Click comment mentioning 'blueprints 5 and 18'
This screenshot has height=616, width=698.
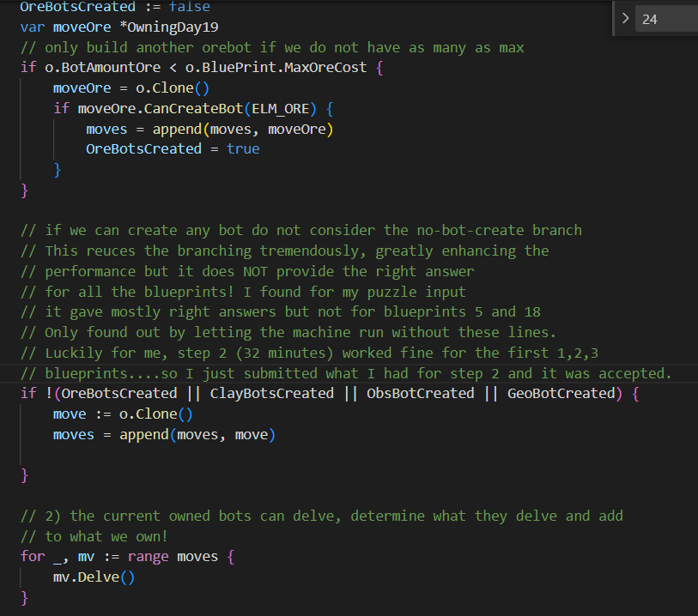click(280, 311)
